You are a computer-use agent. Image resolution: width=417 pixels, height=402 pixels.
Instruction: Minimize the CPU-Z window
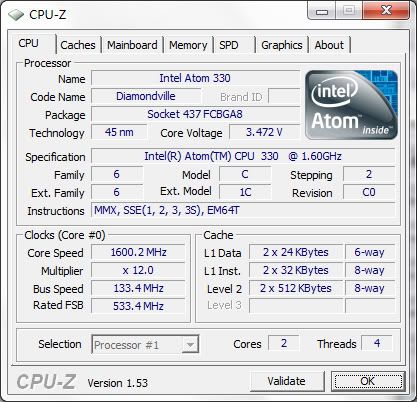(x=322, y=11)
